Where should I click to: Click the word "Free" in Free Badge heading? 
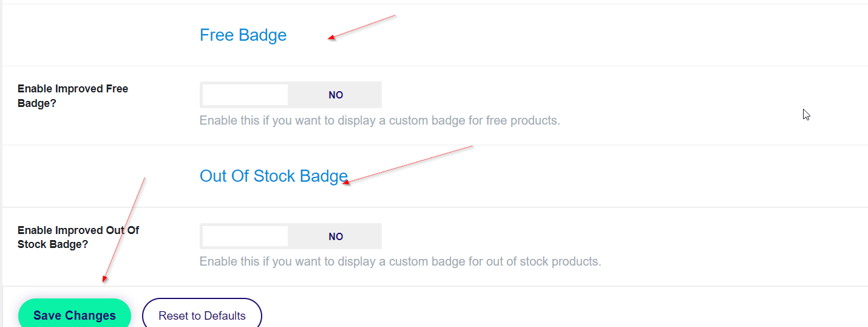pos(217,35)
